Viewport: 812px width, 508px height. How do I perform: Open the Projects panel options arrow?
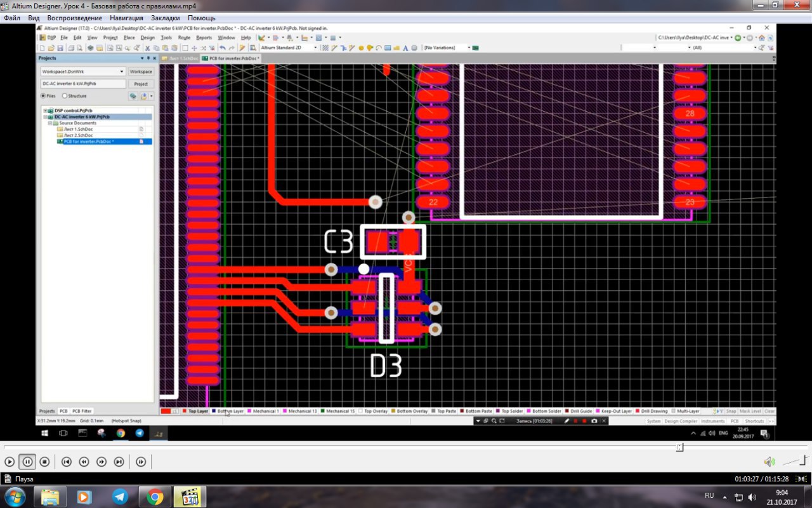[x=142, y=58]
